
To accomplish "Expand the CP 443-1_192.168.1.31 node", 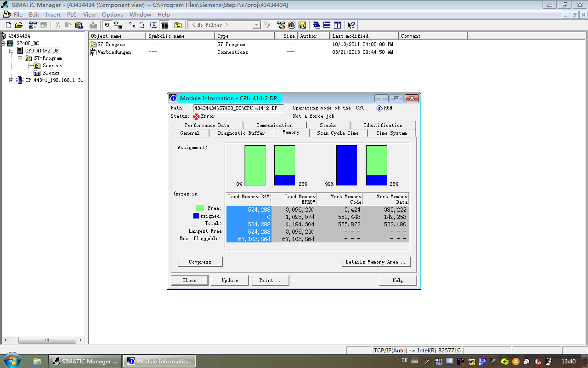I will pos(11,80).
